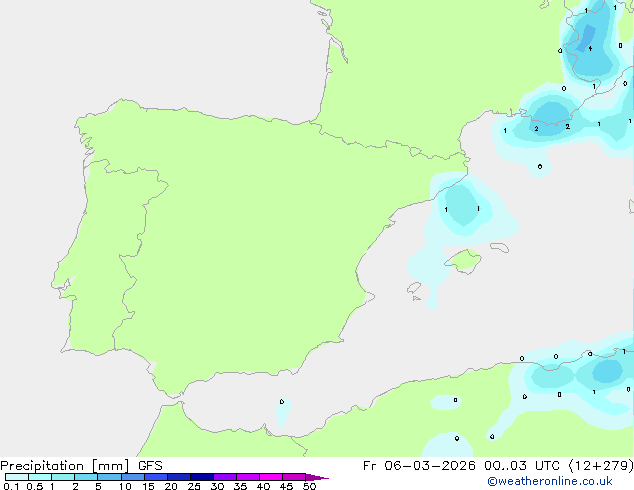Screen dimensions: 634x490
Task: Click the legend value label '50'
Action: coord(309,486)
